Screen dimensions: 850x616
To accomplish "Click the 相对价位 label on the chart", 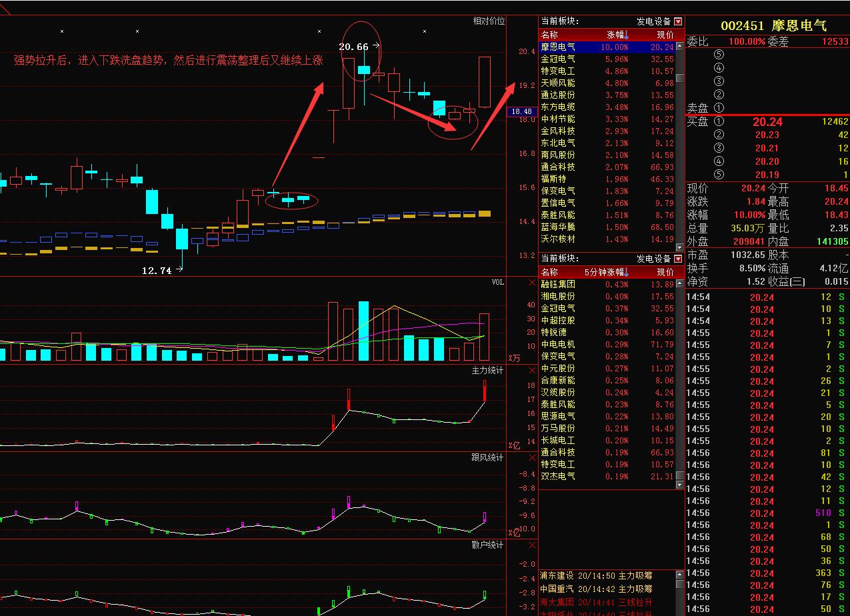I will [488, 21].
